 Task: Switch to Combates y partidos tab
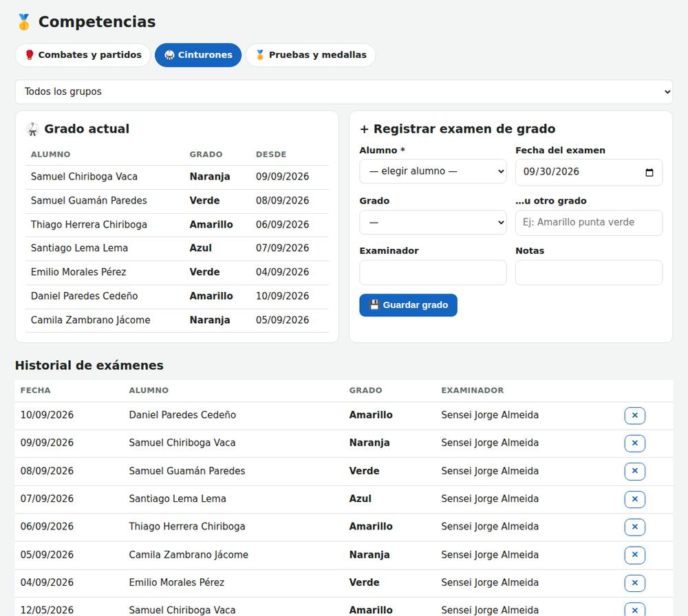point(83,55)
